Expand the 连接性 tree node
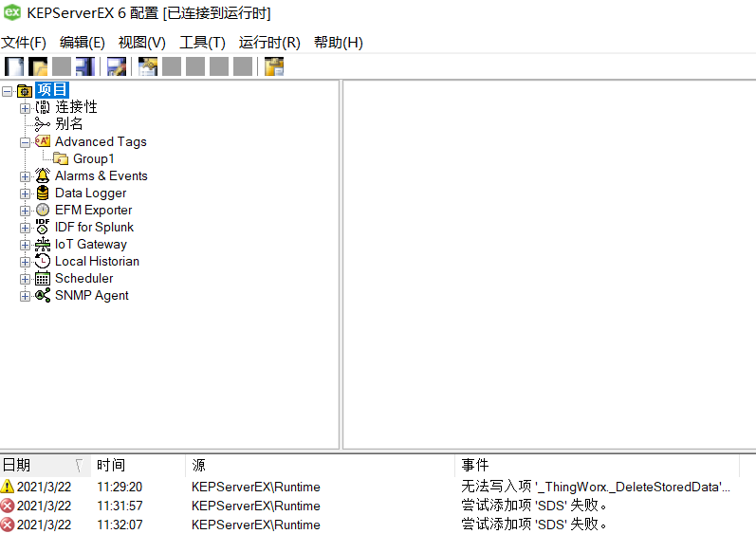The image size is (756, 534). click(25, 108)
